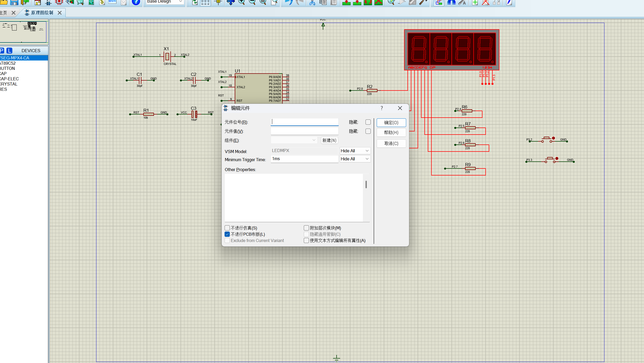Click the 元件值(V) value input field
Image resolution: width=644 pixels, height=363 pixels.
(305, 131)
